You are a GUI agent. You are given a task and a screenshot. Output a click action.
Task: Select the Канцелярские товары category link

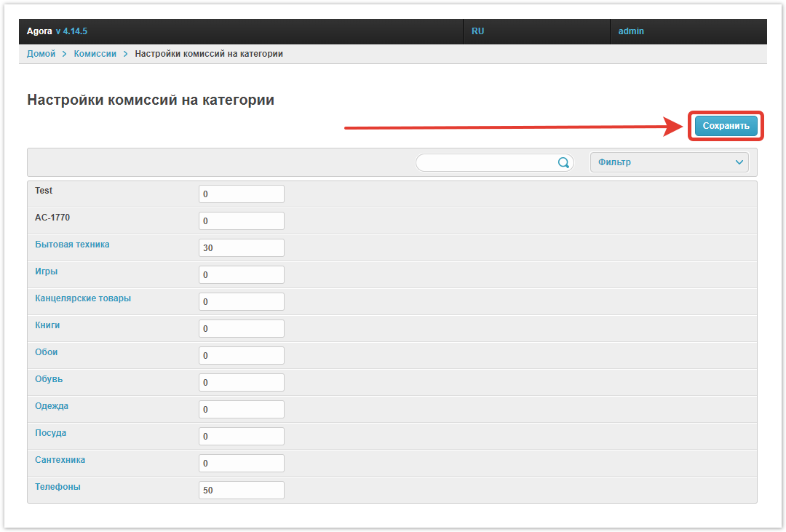(83, 298)
